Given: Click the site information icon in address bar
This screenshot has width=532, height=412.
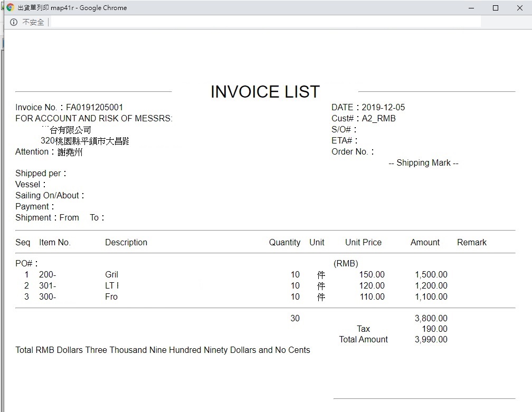Looking at the screenshot, I should click(14, 22).
